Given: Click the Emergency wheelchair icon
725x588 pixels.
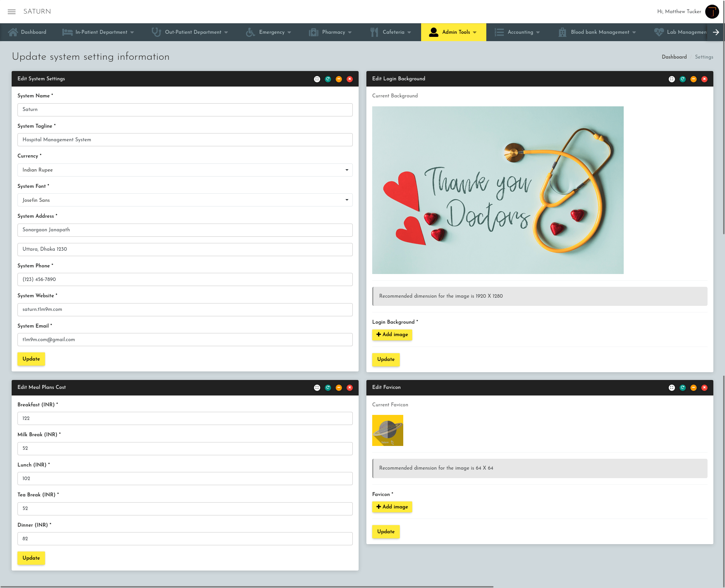Looking at the screenshot, I should [250, 32].
